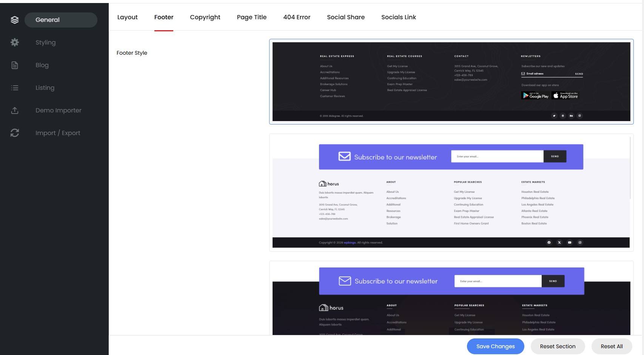Open the Styling settings section
644x355 pixels.
[x=46, y=42]
